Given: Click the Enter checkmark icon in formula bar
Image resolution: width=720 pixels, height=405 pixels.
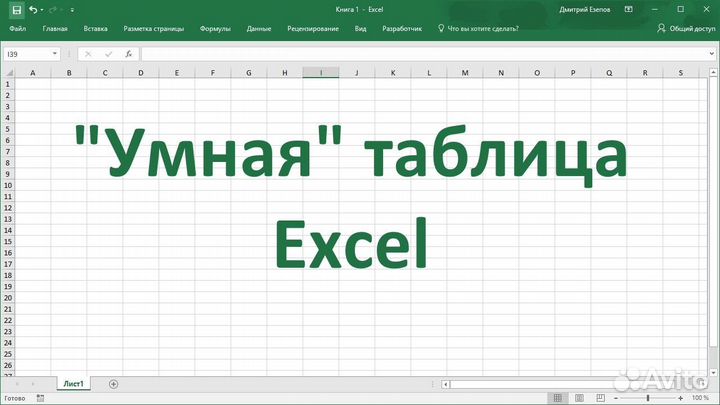Looking at the screenshot, I should 108,54.
